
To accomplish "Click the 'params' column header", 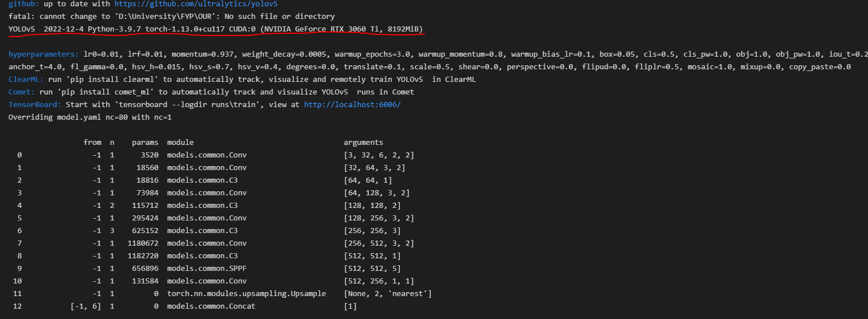I will [145, 142].
